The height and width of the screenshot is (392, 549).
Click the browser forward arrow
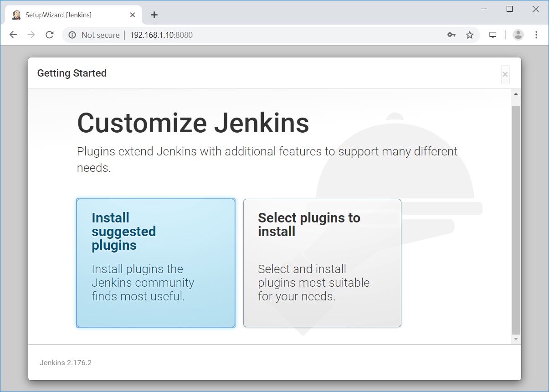[x=31, y=35]
